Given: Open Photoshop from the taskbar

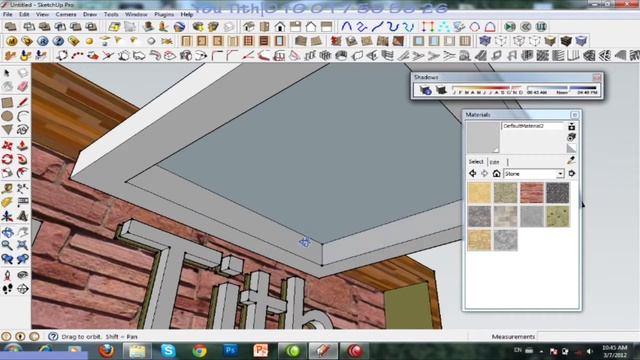Looking at the screenshot, I should [x=230, y=351].
